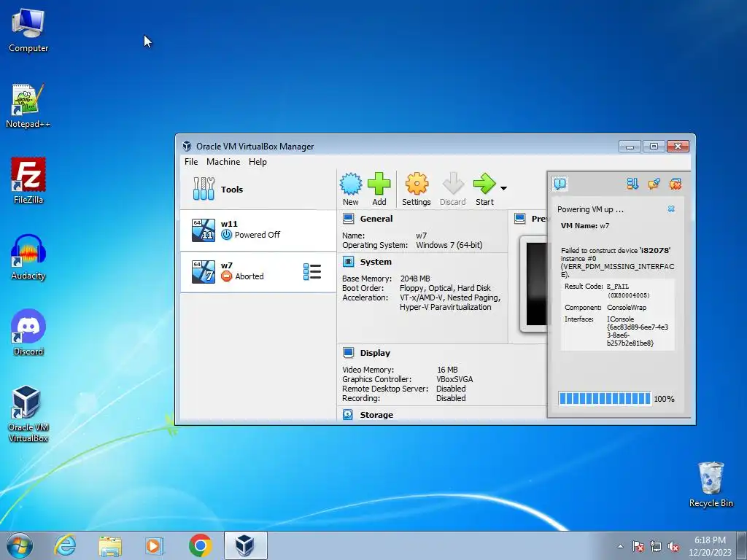This screenshot has height=560, width=747.
Task: Click the VM preview thumbnail
Action: click(535, 284)
